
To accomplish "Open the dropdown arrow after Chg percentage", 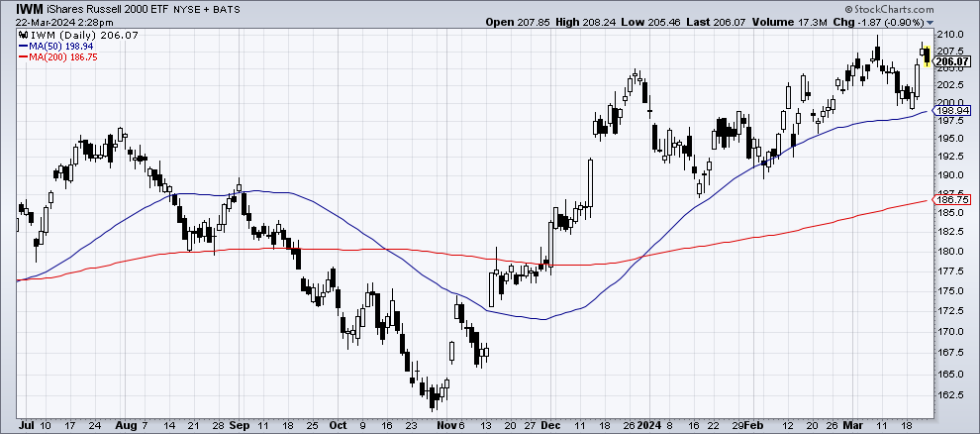I will tap(930, 23).
